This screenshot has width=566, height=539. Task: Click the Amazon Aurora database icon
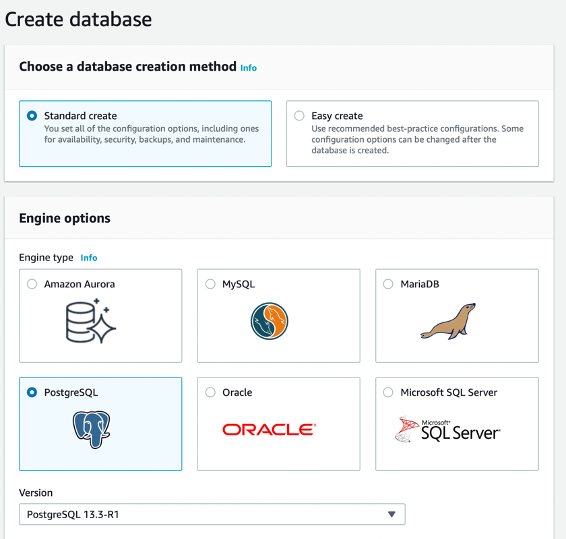[91, 321]
